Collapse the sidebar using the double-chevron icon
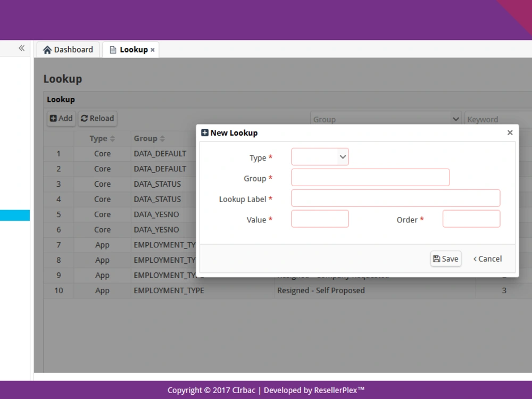532x399 pixels. pyautogui.click(x=21, y=47)
